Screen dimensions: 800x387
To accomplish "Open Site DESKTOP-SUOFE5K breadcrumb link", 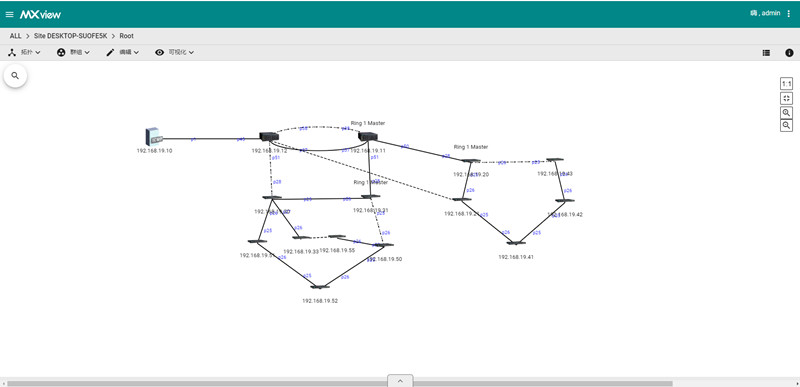I will [x=71, y=36].
